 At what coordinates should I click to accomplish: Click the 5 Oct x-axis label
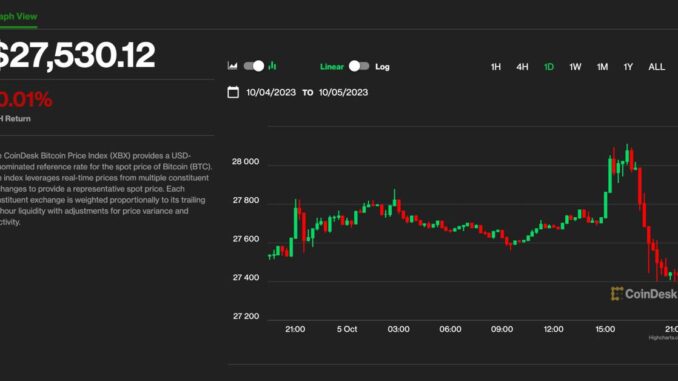tap(347, 329)
